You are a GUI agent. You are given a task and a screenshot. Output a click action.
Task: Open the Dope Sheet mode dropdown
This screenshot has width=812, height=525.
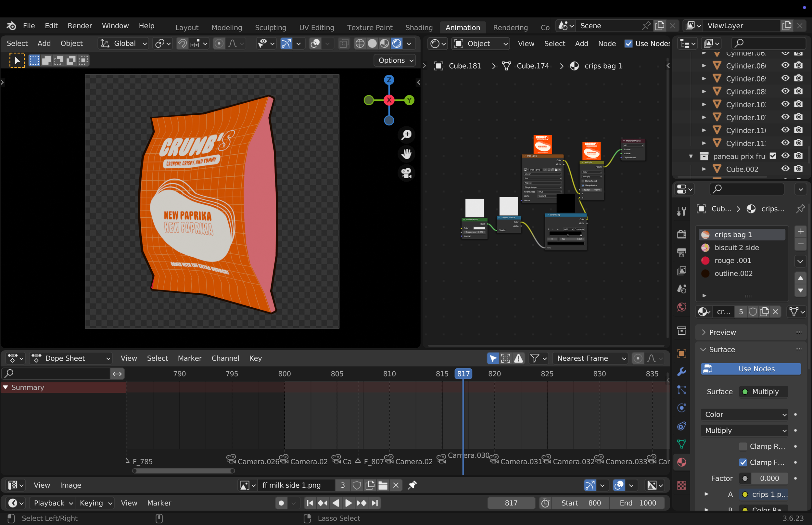71,358
